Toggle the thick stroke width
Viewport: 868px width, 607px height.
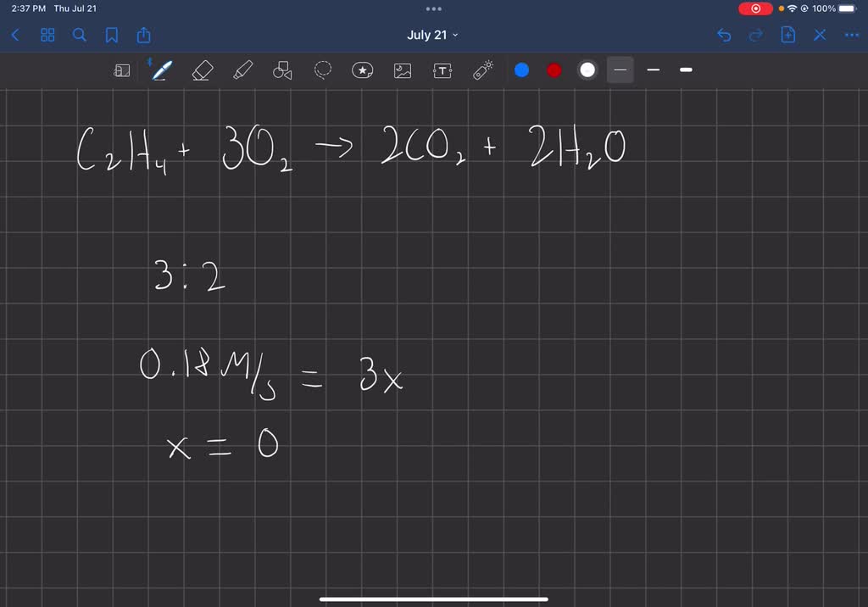pyautogui.click(x=686, y=70)
